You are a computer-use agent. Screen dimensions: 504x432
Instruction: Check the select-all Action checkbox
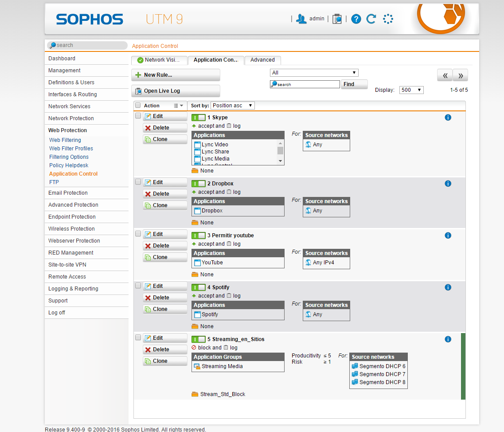point(138,105)
